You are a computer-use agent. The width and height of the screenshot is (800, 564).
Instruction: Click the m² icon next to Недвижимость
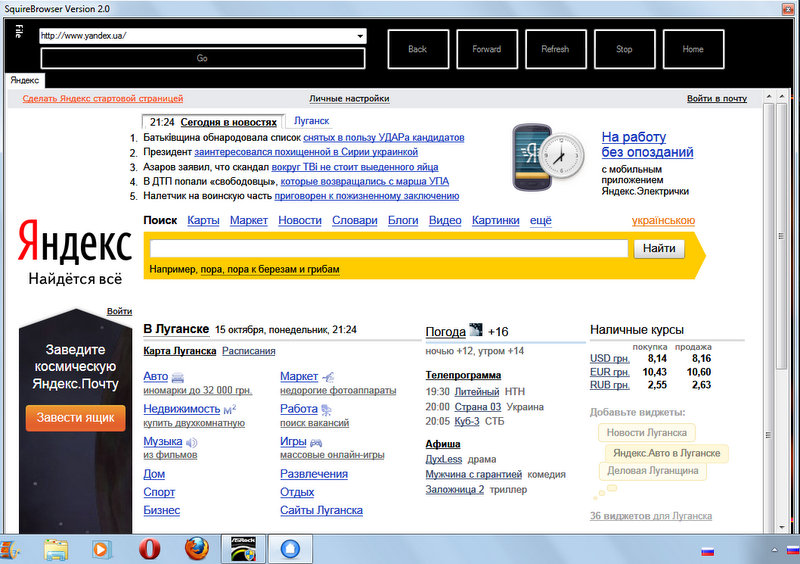tap(230, 409)
